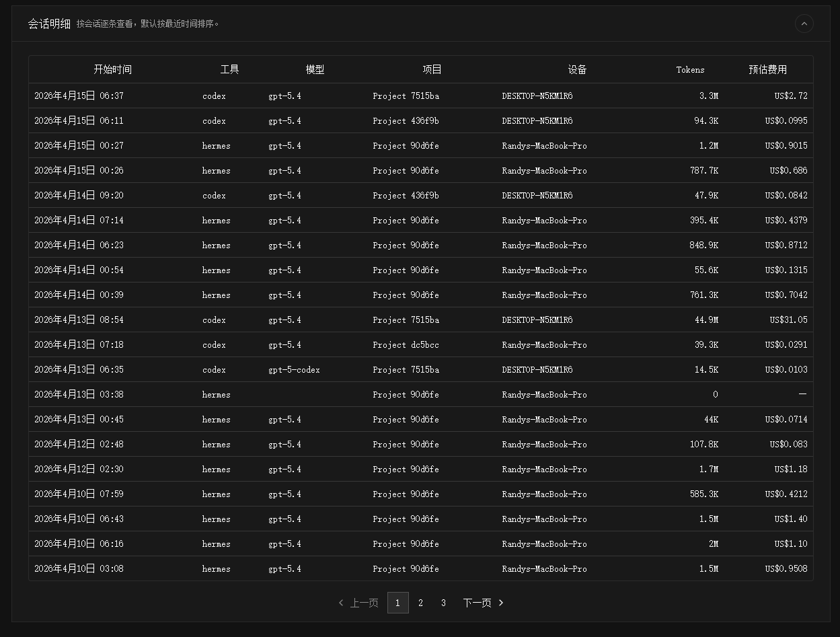This screenshot has height=637, width=840.
Task: Click the 2026年4月13日 03:38 timestamp
Action: click(x=79, y=394)
